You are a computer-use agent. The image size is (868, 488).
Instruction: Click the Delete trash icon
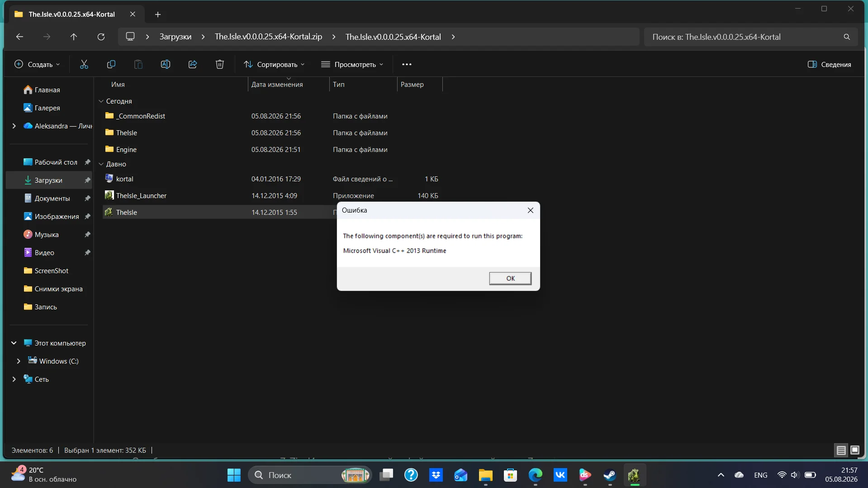220,64
